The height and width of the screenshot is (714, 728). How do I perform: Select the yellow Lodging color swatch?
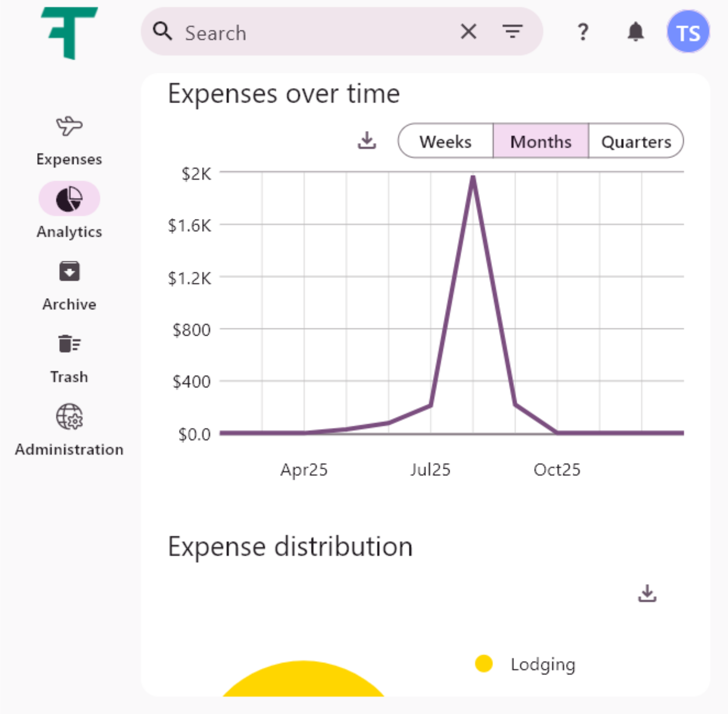484,664
